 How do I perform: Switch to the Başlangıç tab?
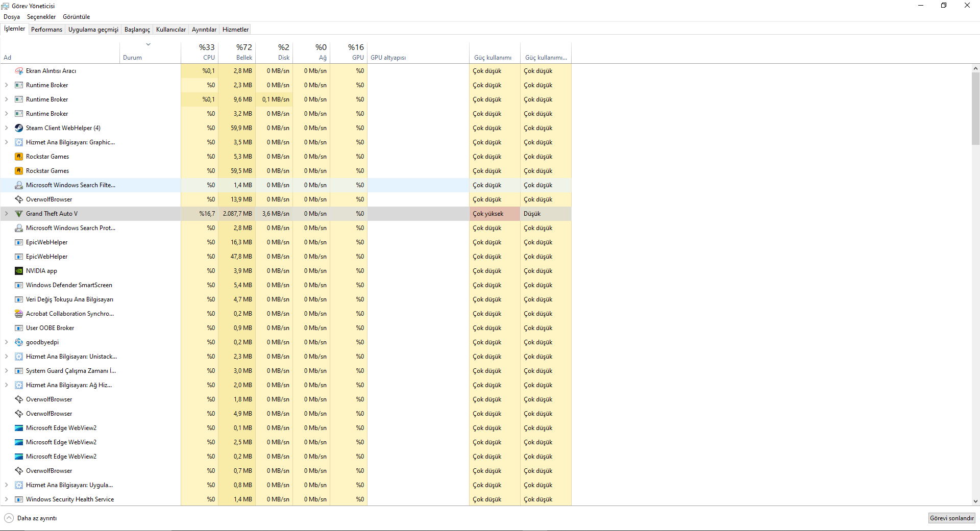(x=137, y=30)
